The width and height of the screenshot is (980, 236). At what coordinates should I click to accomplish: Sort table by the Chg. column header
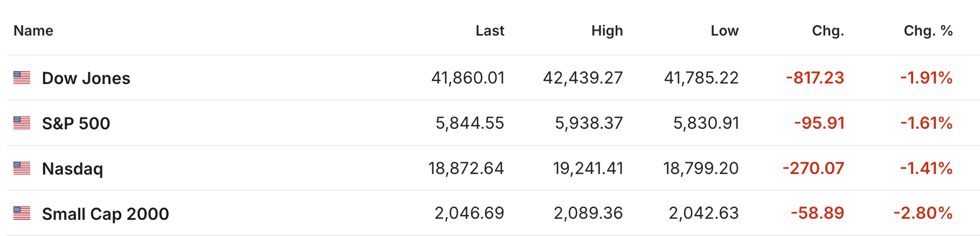[828, 31]
